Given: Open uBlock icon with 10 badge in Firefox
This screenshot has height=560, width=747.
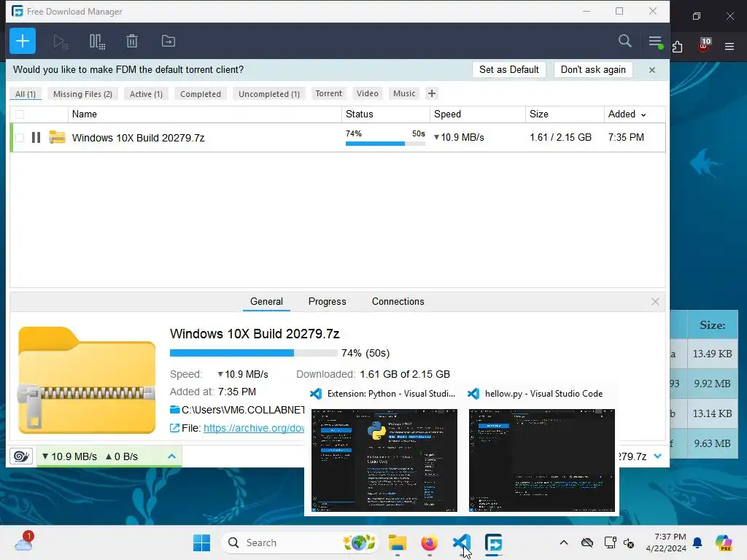Looking at the screenshot, I should click(x=703, y=45).
